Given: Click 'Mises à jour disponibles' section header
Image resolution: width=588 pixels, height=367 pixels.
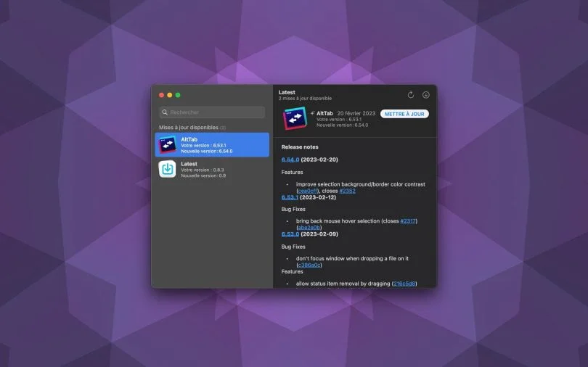Looking at the screenshot, I should (x=189, y=128).
